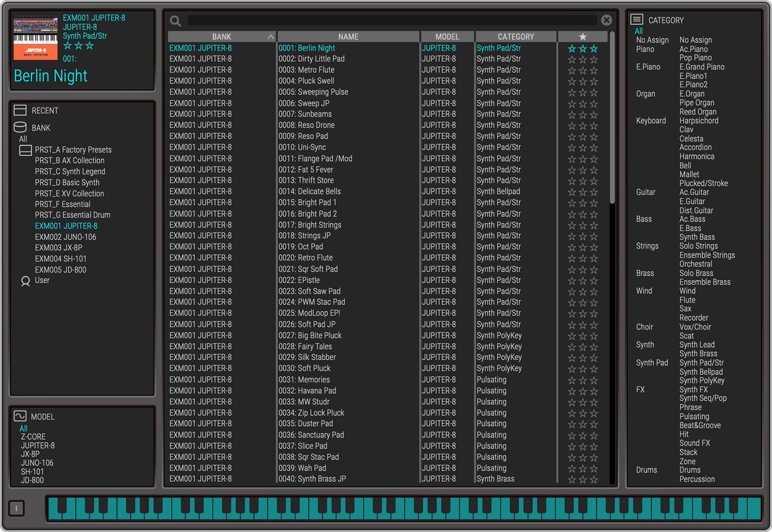The height and width of the screenshot is (532, 772).
Task: Filter category by Percussion
Action: point(697,479)
